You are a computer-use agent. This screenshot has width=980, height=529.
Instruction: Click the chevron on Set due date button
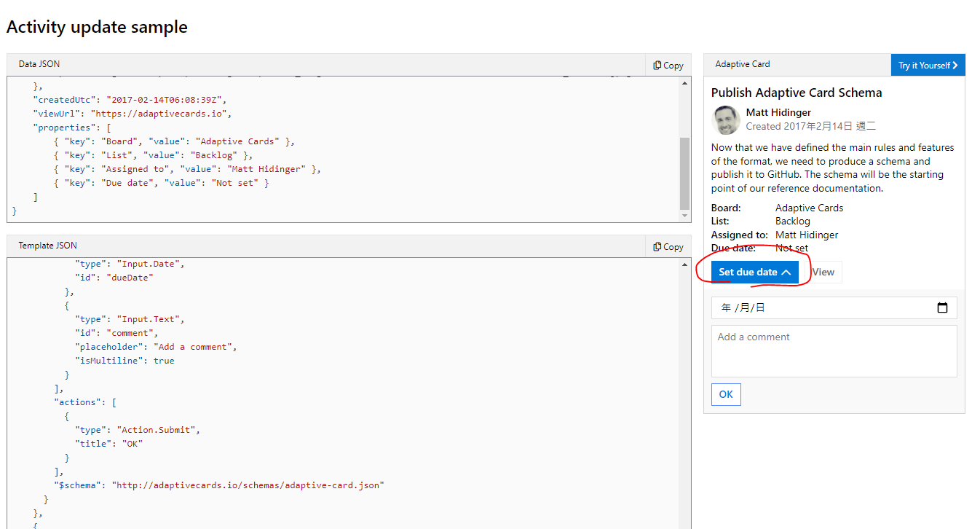coord(784,271)
